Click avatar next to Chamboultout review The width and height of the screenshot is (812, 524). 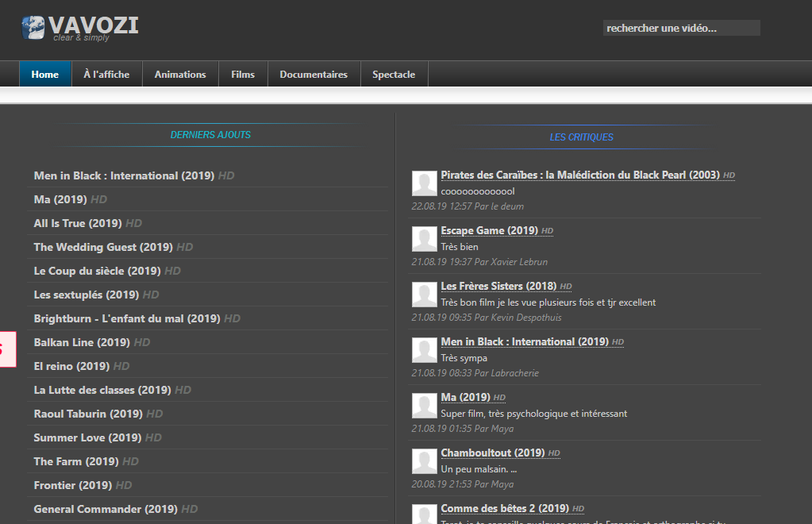tap(424, 460)
